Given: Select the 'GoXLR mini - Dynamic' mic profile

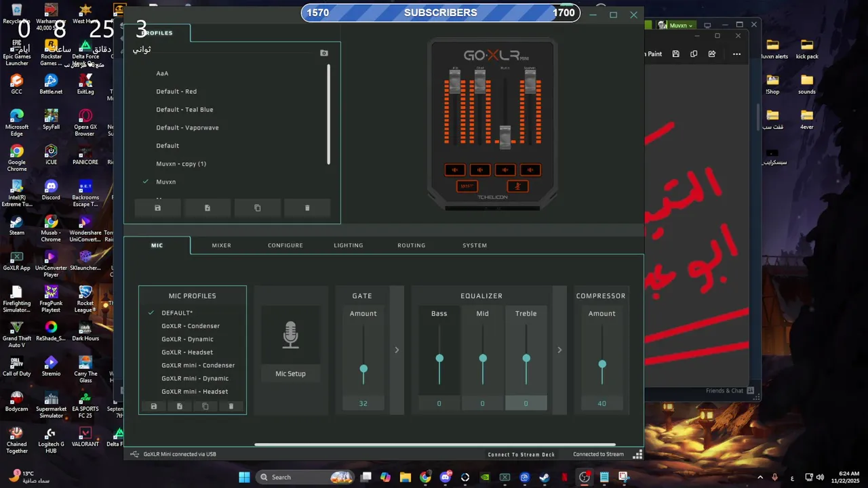Looking at the screenshot, I should 195,378.
